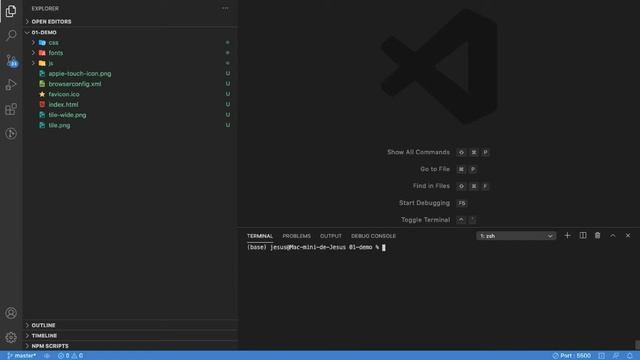Close the terminal panel
640x360 pixels.
coord(628,236)
